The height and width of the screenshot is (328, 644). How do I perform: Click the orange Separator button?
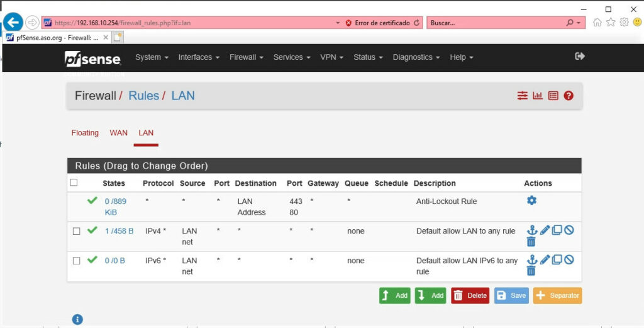click(557, 296)
